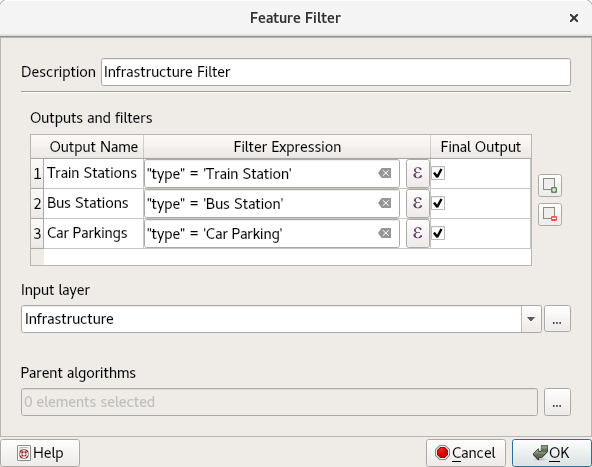Close the Feature Filter window
592x467 pixels.
coord(574,18)
